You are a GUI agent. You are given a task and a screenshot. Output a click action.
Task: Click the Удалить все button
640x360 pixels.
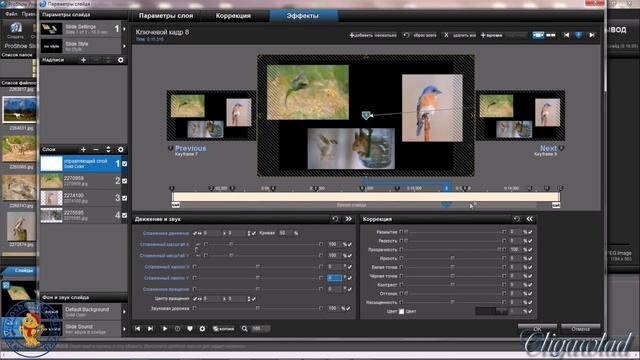(x=460, y=35)
